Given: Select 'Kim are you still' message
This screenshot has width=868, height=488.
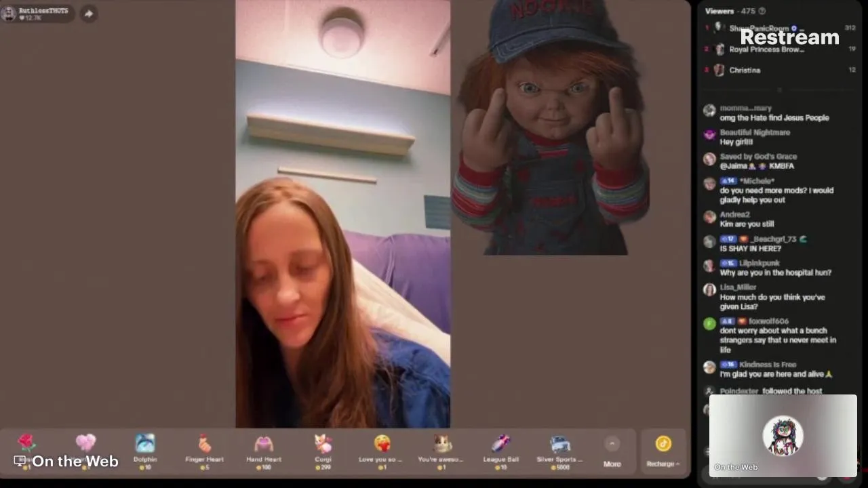Looking at the screenshot, I should coord(747,224).
